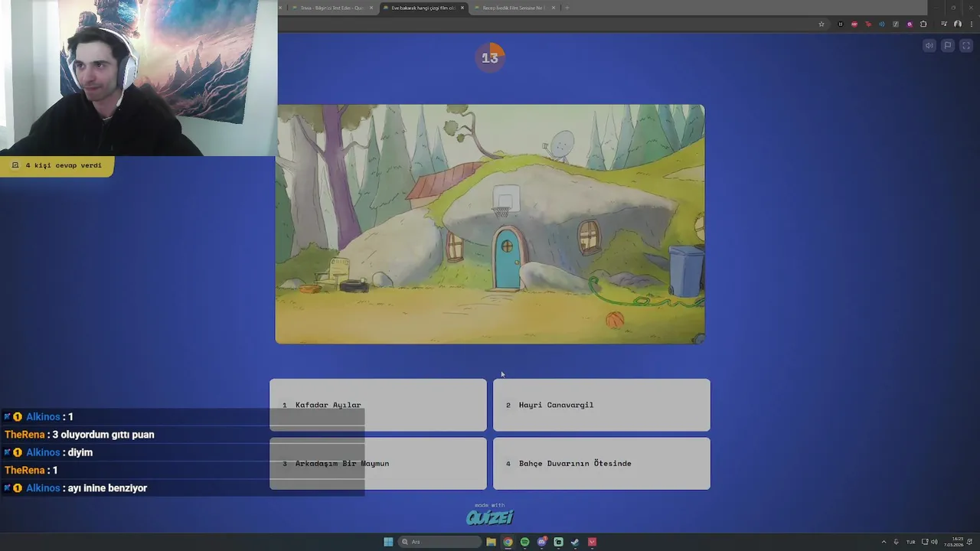Click the streamer webcam overlay

(x=139, y=78)
